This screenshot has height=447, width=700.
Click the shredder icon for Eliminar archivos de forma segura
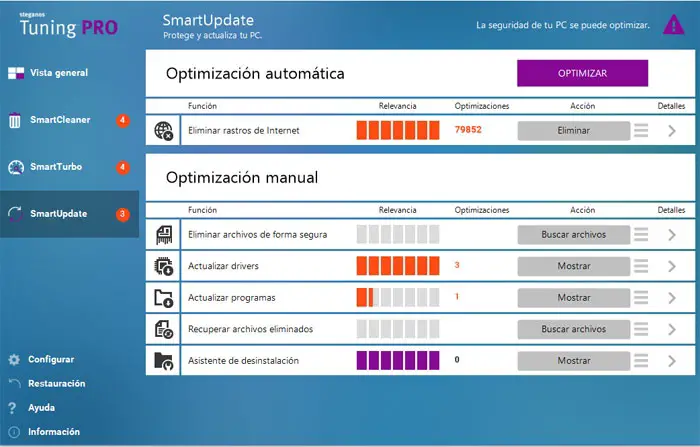pos(164,235)
